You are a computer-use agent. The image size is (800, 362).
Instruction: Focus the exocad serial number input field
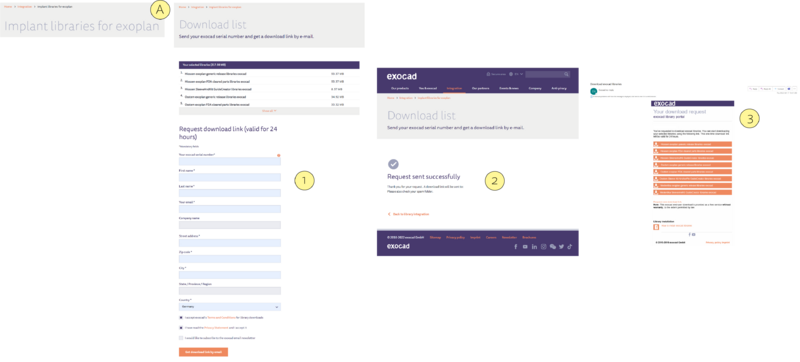point(230,161)
